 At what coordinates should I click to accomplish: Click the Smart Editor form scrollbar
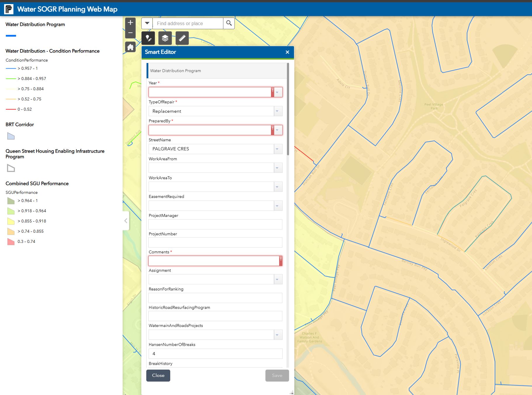point(288,109)
